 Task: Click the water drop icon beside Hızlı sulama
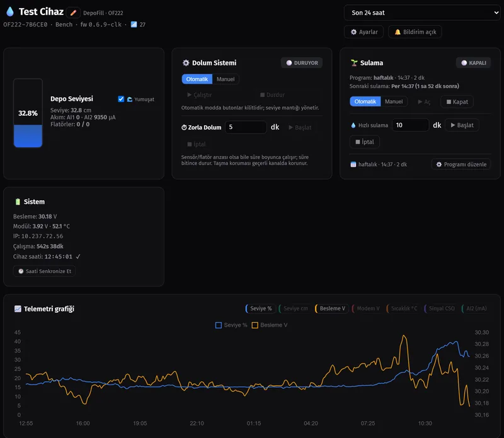pyautogui.click(x=353, y=125)
